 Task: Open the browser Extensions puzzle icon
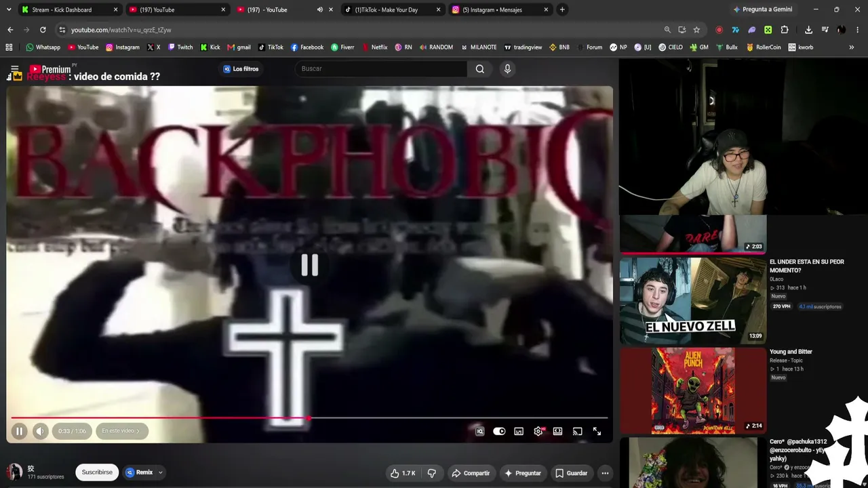tap(785, 30)
